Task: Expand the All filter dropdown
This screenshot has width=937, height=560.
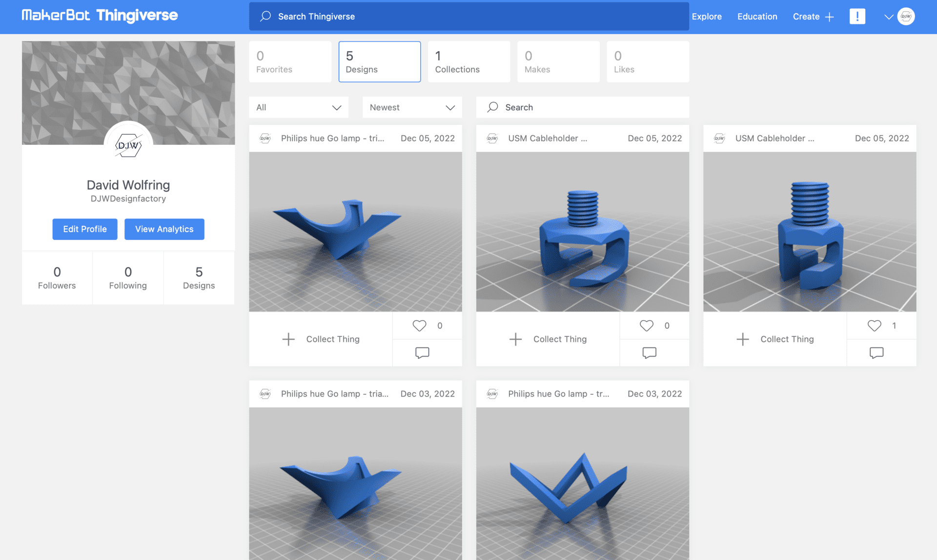Action: pyautogui.click(x=298, y=107)
